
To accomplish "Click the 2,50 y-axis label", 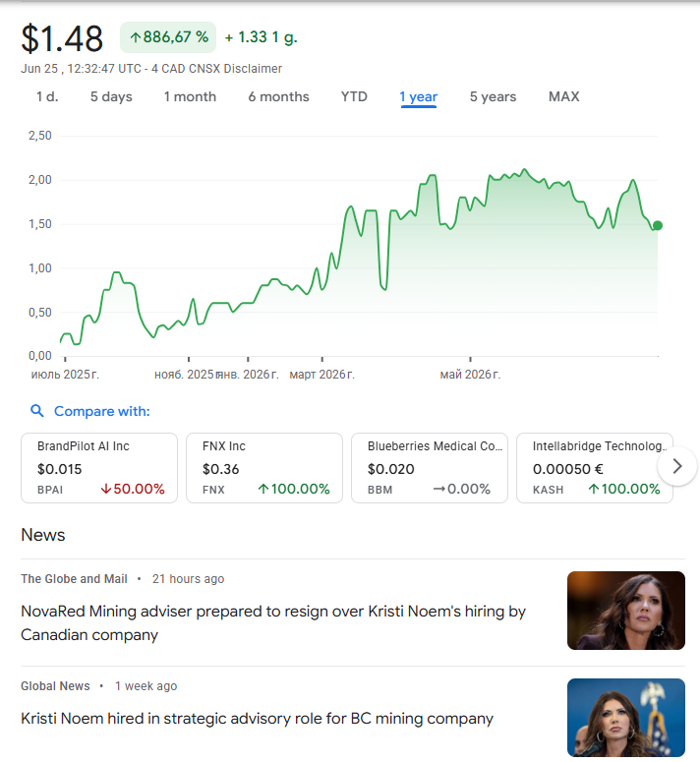I will coord(40,136).
